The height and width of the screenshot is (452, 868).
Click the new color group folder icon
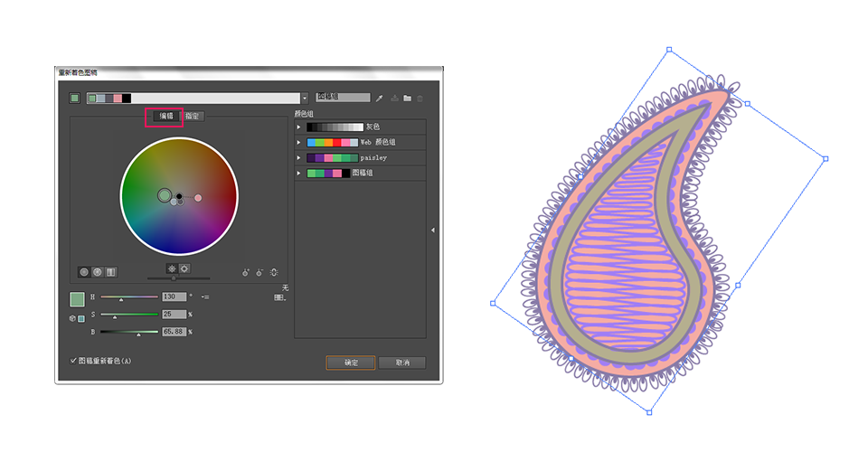coord(408,99)
